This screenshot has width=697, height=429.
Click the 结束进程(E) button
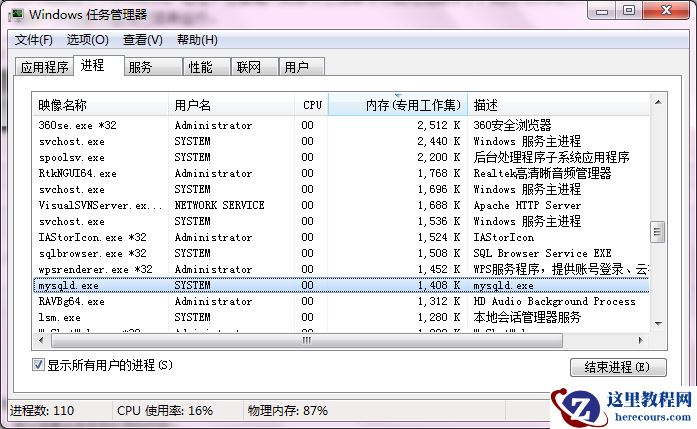pyautogui.click(x=618, y=367)
